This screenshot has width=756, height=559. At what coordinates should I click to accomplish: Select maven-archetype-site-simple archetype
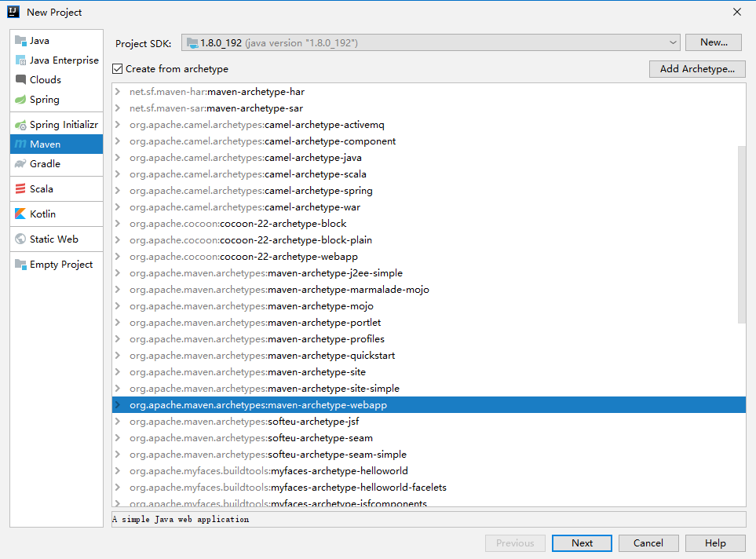pyautogui.click(x=429, y=389)
